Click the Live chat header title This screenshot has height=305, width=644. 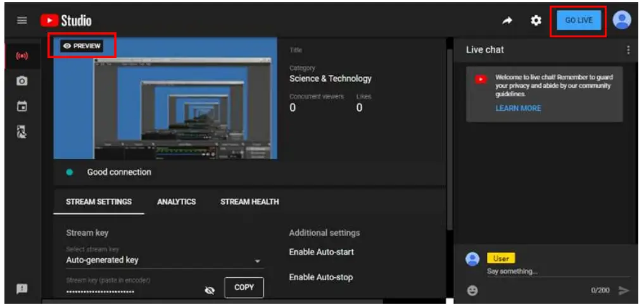point(484,49)
